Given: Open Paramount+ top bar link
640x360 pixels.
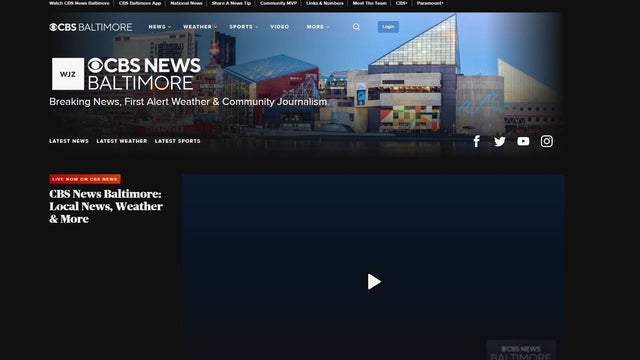Looking at the screenshot, I should point(430,3).
